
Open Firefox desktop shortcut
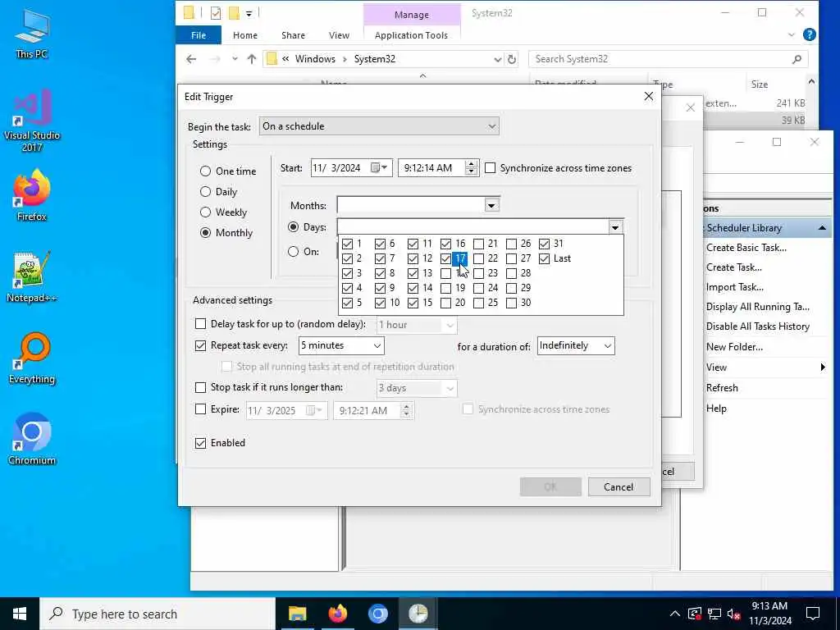point(32,195)
